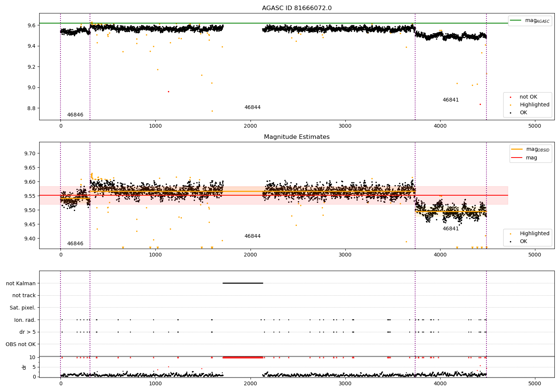The image size is (560, 392).
Task: Click the 'OBS not OK' row label
Action: [x=21, y=344]
